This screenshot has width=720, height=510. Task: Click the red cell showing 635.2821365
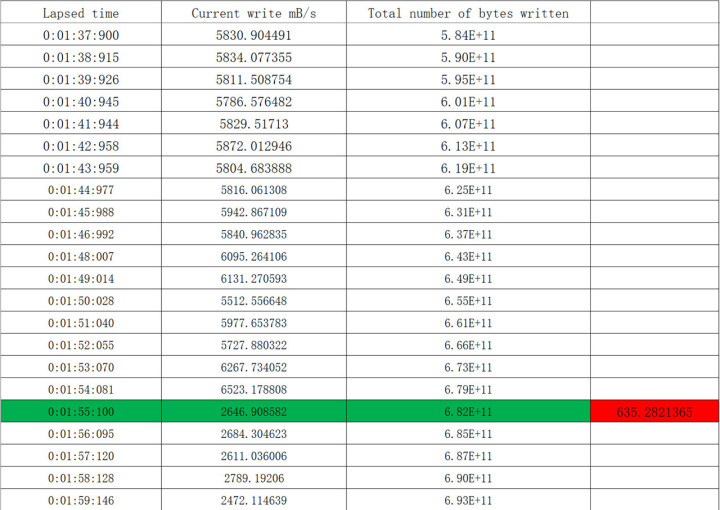coord(655,411)
